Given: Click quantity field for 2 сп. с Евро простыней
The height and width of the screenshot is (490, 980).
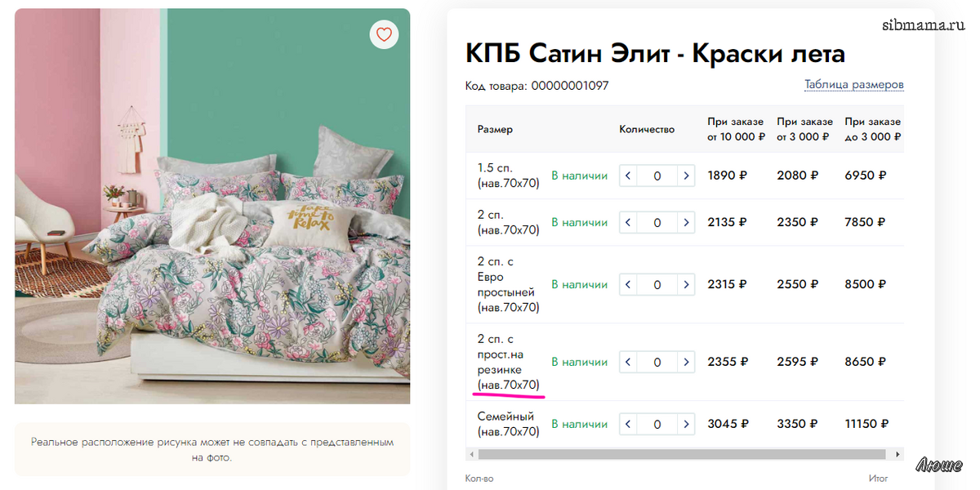Looking at the screenshot, I should pyautogui.click(x=657, y=285).
